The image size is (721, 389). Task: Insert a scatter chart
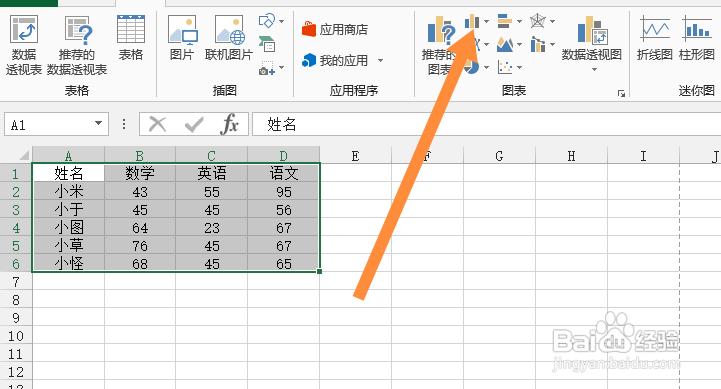coord(505,68)
